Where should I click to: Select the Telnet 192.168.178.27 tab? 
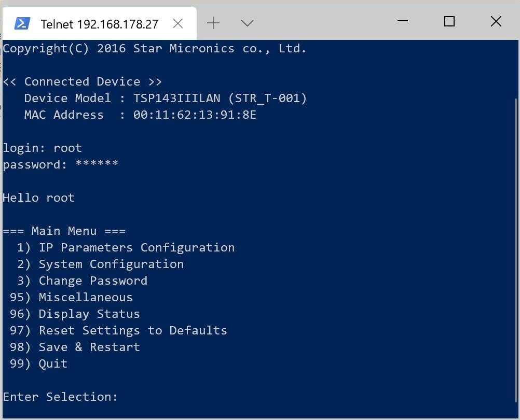pyautogui.click(x=99, y=23)
